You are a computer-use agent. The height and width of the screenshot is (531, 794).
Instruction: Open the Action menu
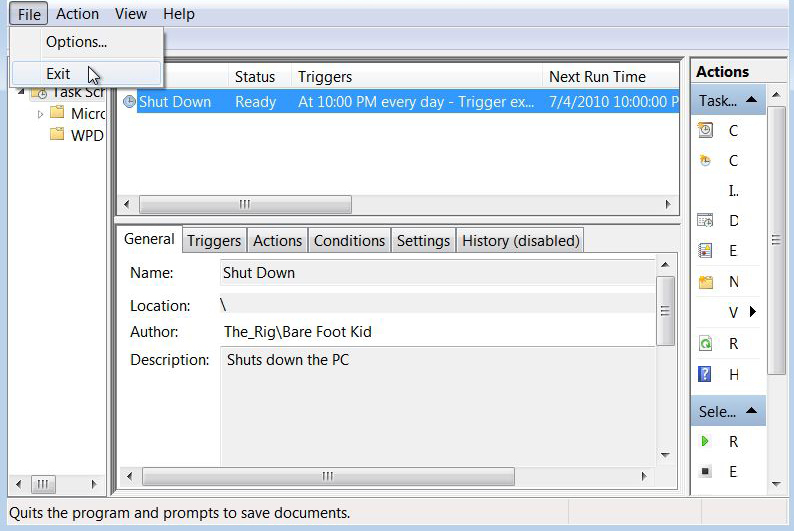(77, 14)
